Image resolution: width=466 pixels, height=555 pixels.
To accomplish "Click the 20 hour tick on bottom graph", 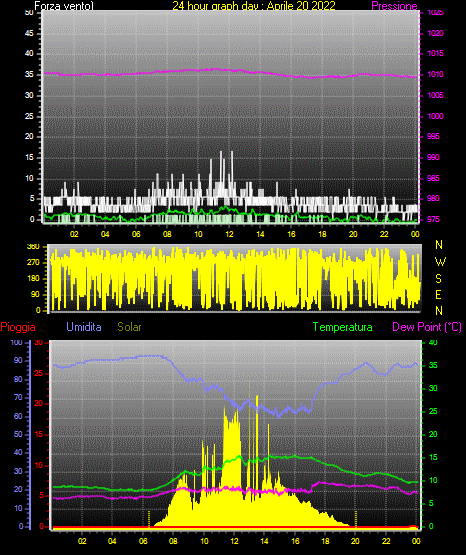I will click(x=355, y=541).
